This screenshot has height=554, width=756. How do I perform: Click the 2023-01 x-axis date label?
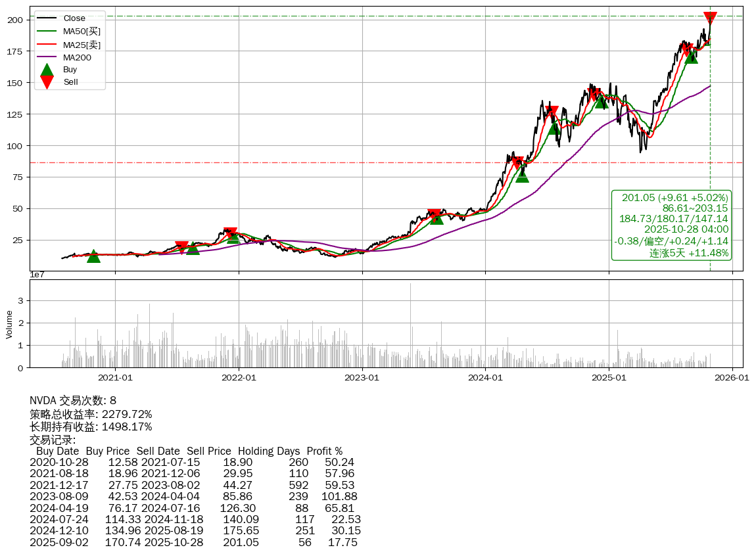362,377
